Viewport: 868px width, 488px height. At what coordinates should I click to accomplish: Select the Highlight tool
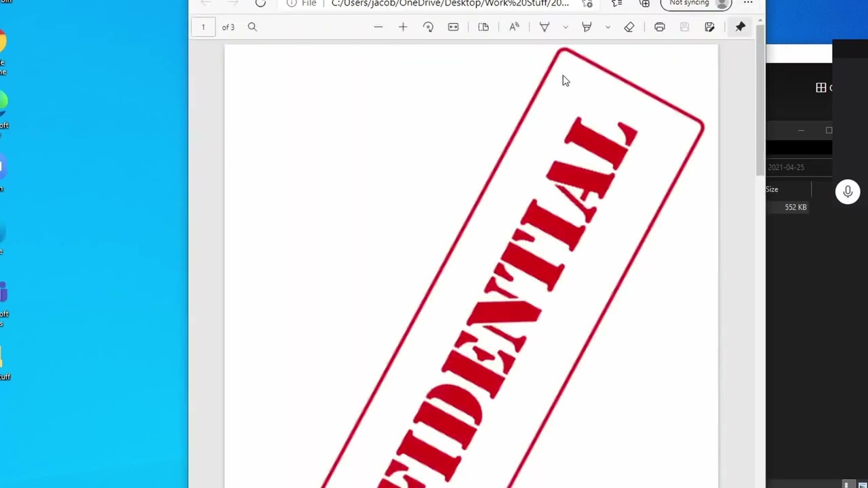coord(587,27)
